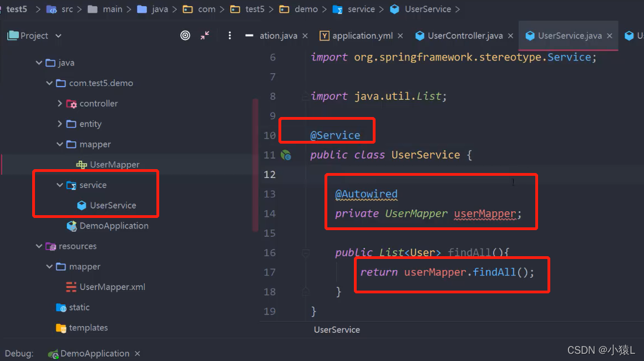The height and width of the screenshot is (361, 644).
Task: Click userMapper field name on line 14
Action: (x=485, y=214)
